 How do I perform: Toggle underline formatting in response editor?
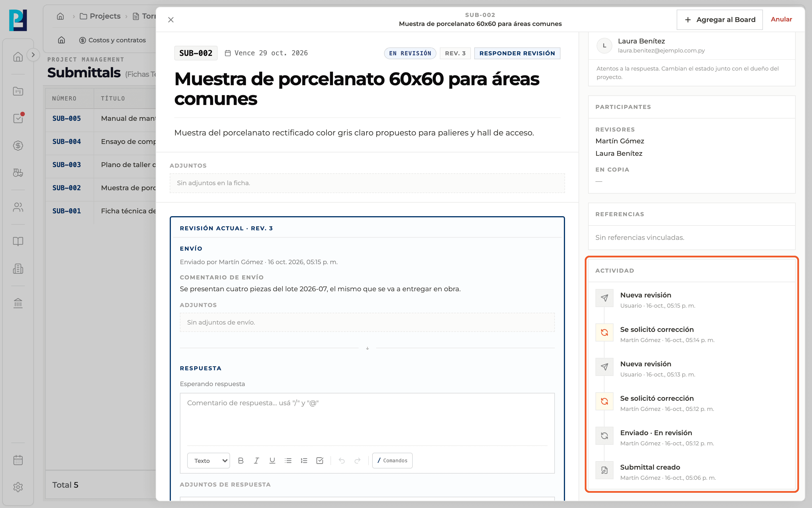[x=272, y=460]
